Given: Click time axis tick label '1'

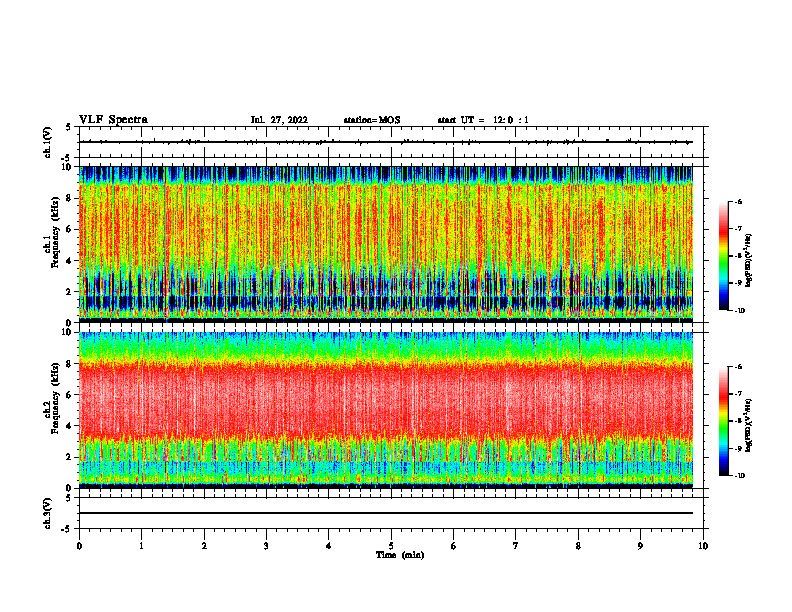Looking at the screenshot, I should (x=141, y=546).
